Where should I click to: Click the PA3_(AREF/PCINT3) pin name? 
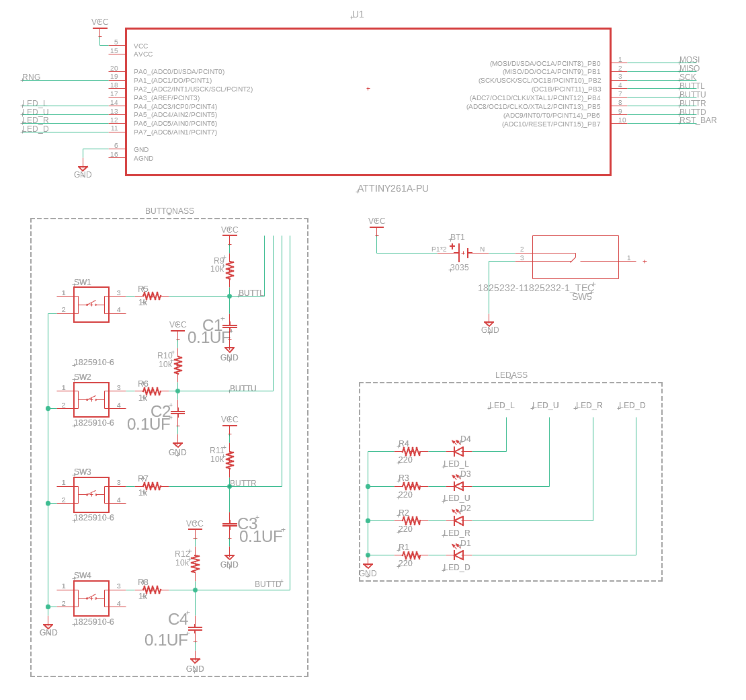(x=167, y=98)
